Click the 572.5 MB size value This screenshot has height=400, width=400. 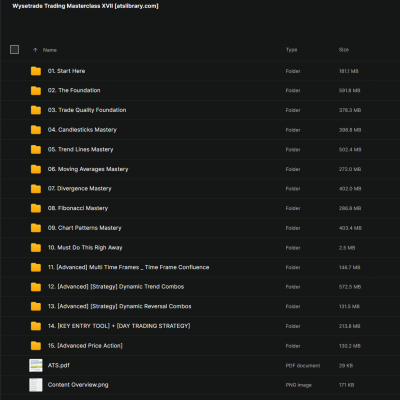tap(350, 287)
